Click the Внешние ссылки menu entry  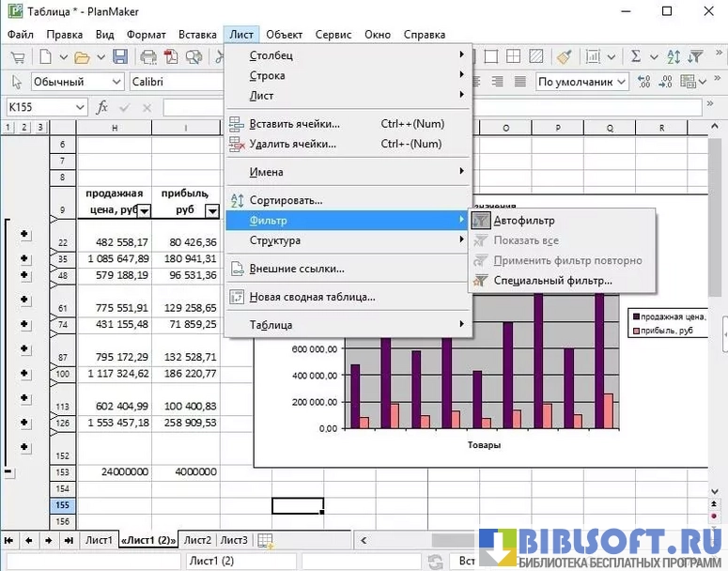(x=296, y=269)
